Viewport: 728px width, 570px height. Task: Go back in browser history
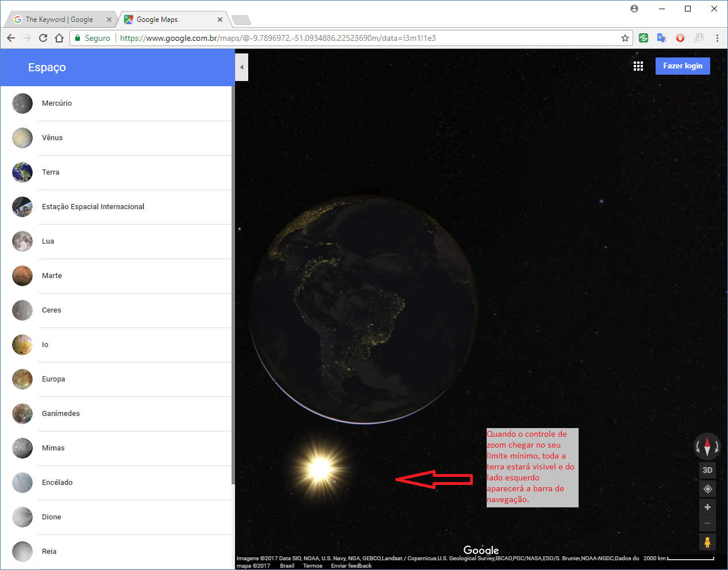[11, 38]
